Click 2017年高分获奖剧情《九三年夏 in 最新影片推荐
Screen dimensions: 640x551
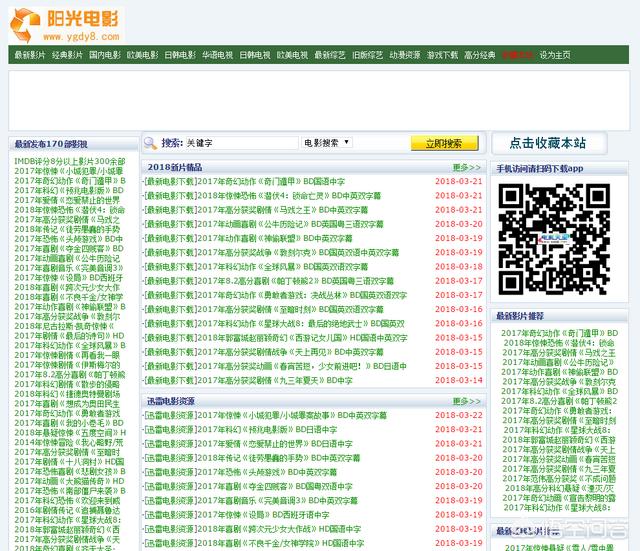(x=559, y=469)
